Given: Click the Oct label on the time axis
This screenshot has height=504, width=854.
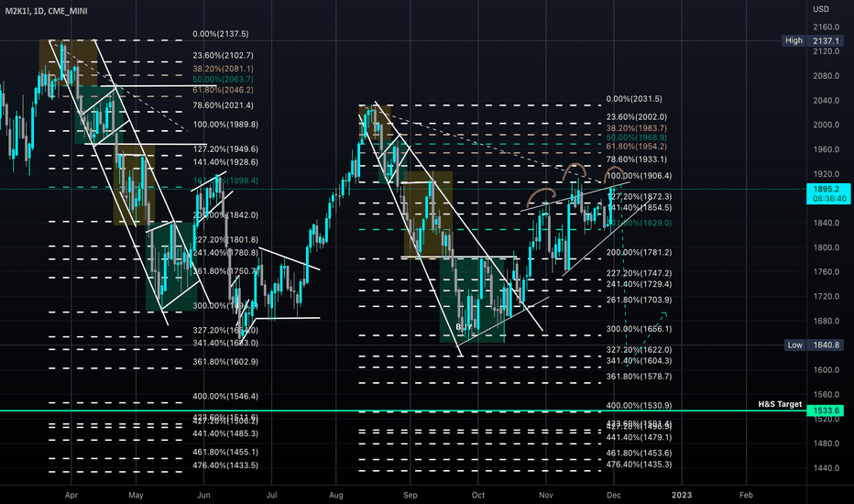Looking at the screenshot, I should (478, 495).
